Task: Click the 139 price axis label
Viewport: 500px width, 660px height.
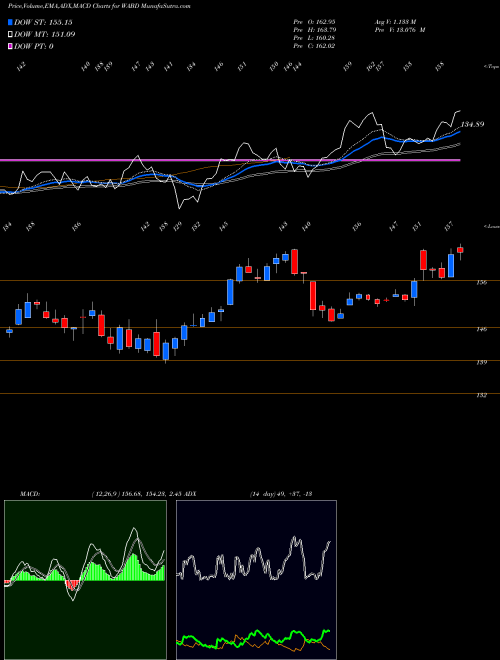Action: pyautogui.click(x=481, y=362)
